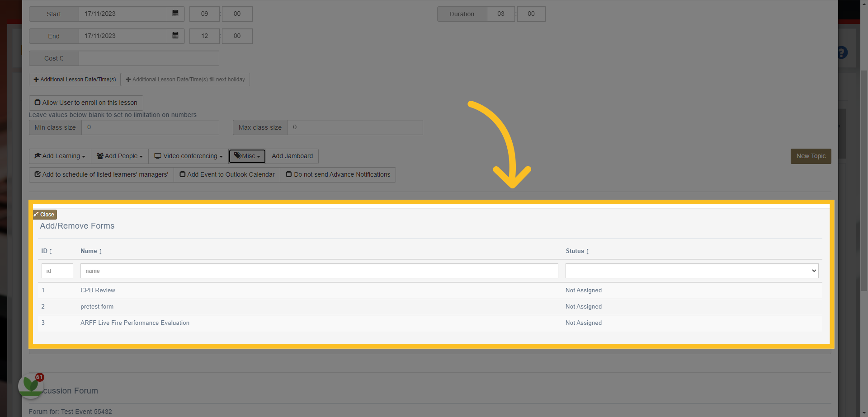The height and width of the screenshot is (417, 868).
Task: Click the blue help question mark icon
Action: [842, 53]
